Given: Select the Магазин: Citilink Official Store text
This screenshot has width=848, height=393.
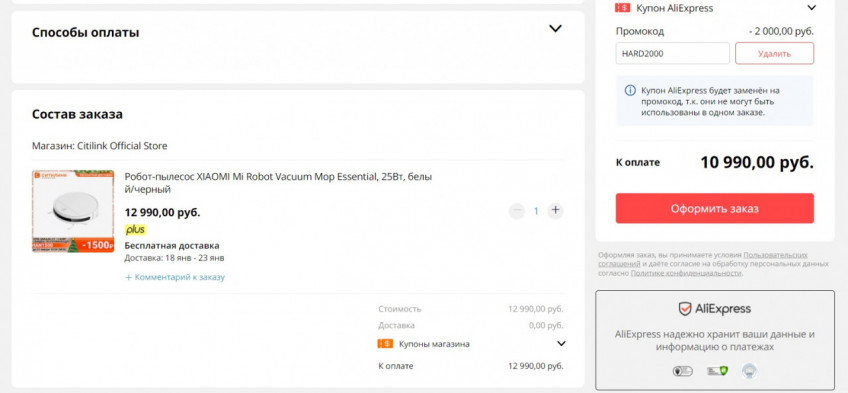Looking at the screenshot, I should coord(100,146).
